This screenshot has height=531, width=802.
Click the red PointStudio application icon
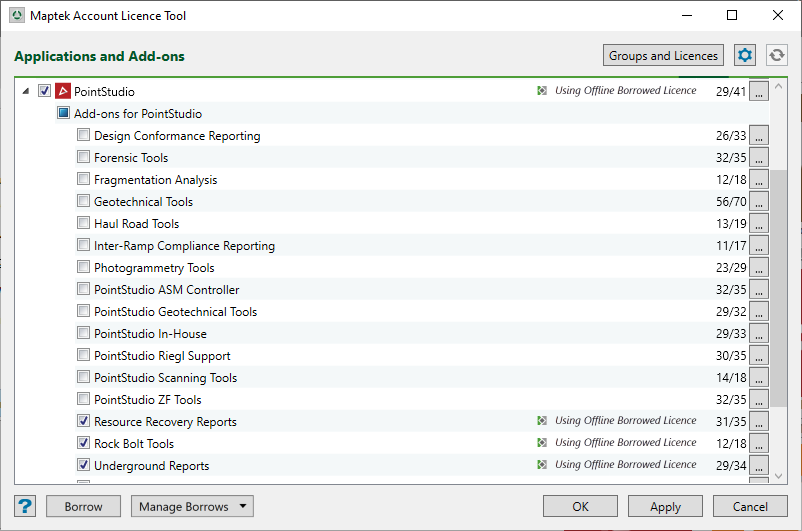(63, 91)
